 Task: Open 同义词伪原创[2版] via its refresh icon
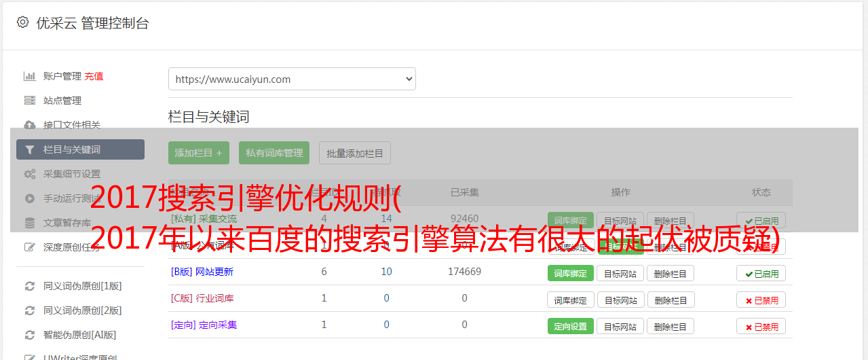click(30, 310)
